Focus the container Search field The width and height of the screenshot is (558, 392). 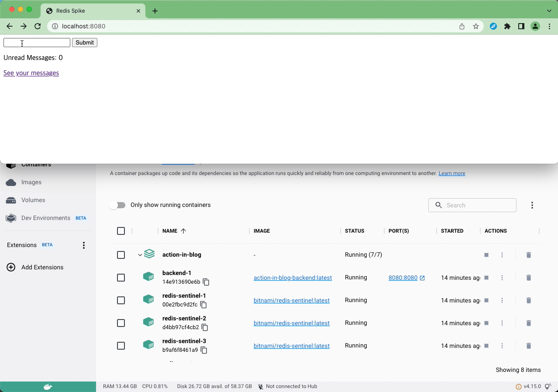point(472,205)
